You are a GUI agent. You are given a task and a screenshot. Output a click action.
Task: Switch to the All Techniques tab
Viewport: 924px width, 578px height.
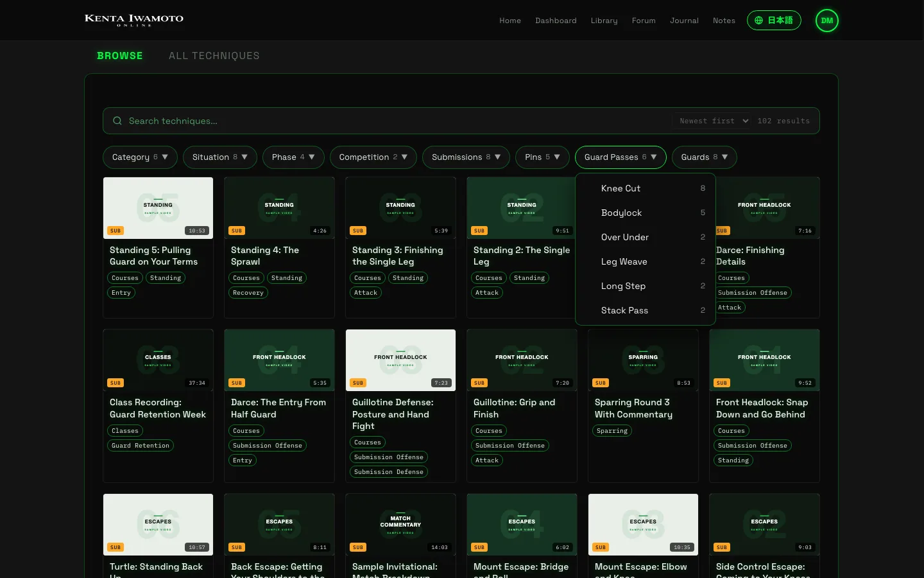214,56
